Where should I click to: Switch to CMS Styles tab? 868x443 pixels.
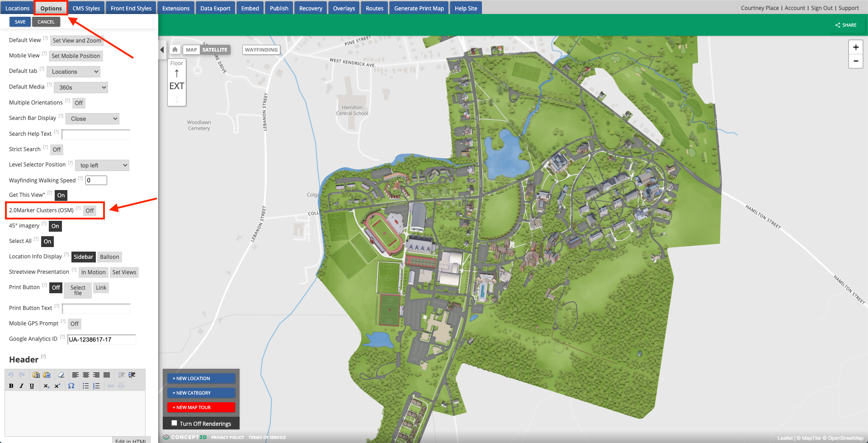86,8
